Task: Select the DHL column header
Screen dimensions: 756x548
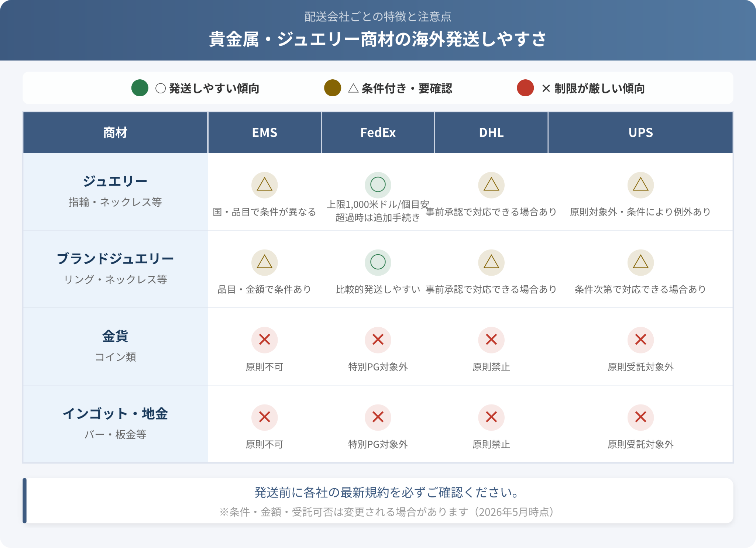Action: point(491,132)
